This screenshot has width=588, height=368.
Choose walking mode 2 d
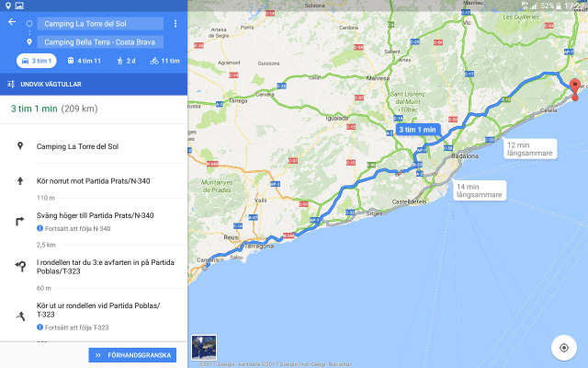[x=126, y=61]
